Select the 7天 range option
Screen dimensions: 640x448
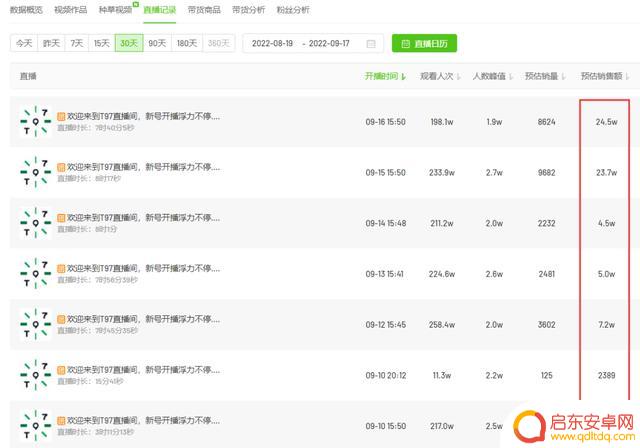click(77, 43)
